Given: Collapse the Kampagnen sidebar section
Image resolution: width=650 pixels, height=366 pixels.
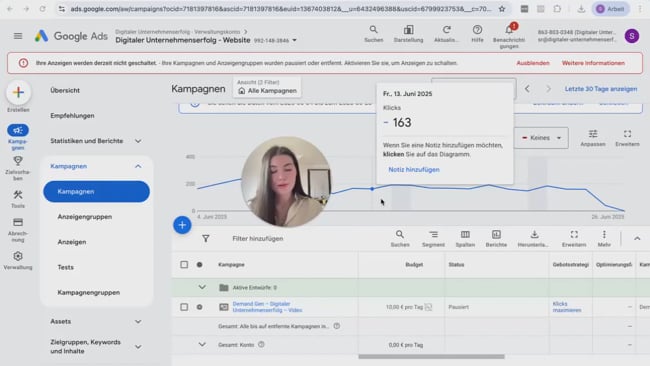Looking at the screenshot, I should pyautogui.click(x=138, y=166).
